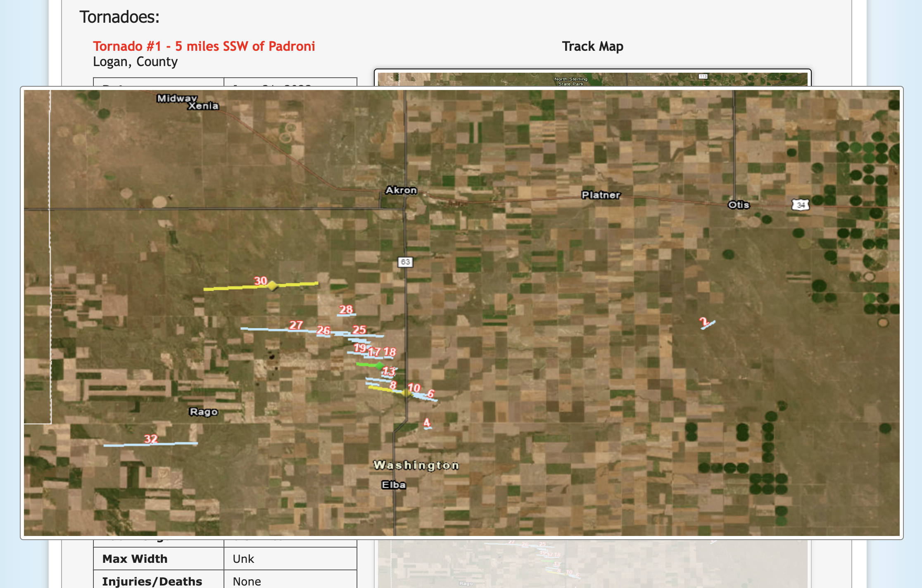Click the Akron town label
The image size is (922, 588).
[x=401, y=190]
